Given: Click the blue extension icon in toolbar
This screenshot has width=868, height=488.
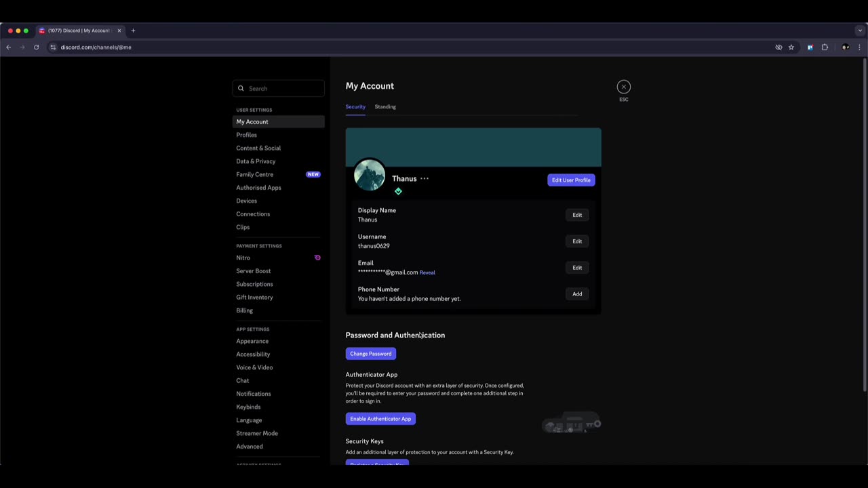Looking at the screenshot, I should (810, 47).
